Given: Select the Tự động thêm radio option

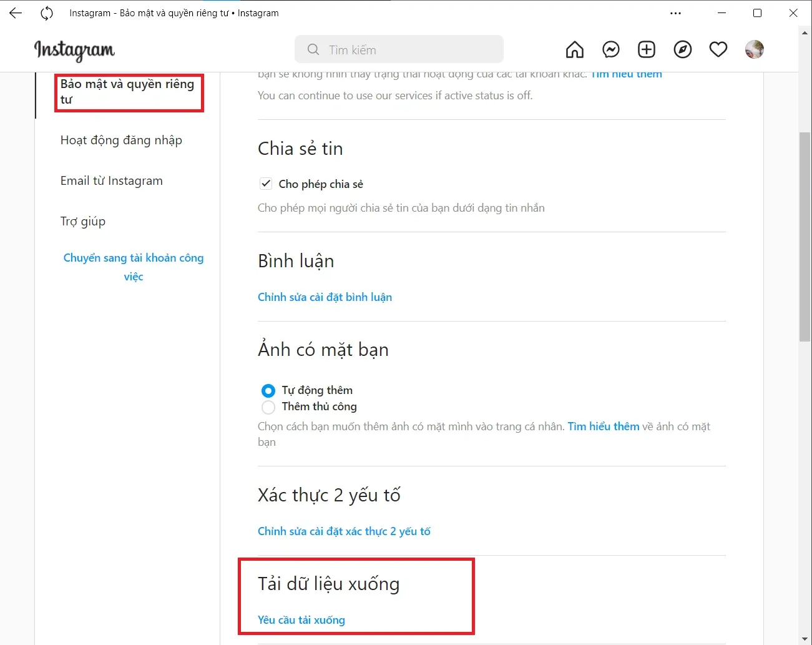Looking at the screenshot, I should pos(268,391).
